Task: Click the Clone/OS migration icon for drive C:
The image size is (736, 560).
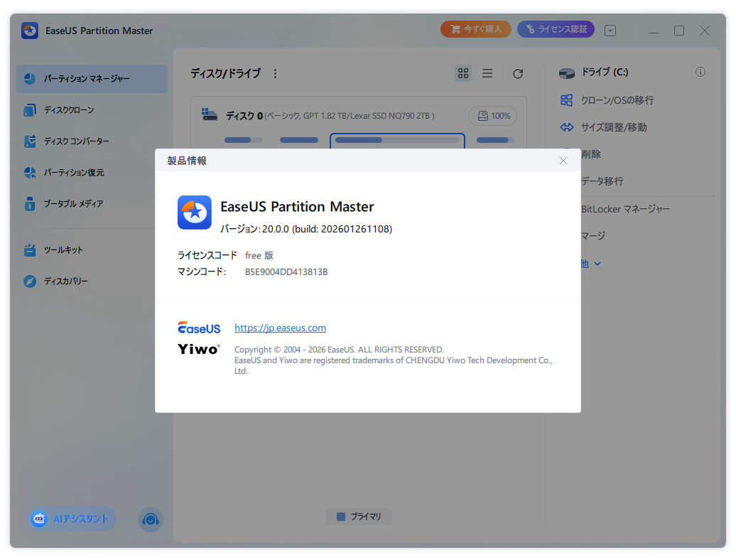Action: [x=566, y=100]
